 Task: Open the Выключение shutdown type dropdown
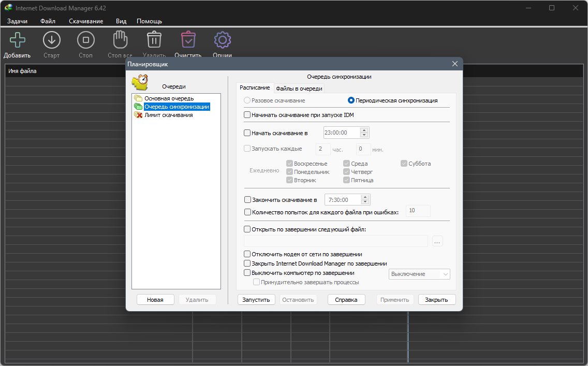pyautogui.click(x=419, y=274)
